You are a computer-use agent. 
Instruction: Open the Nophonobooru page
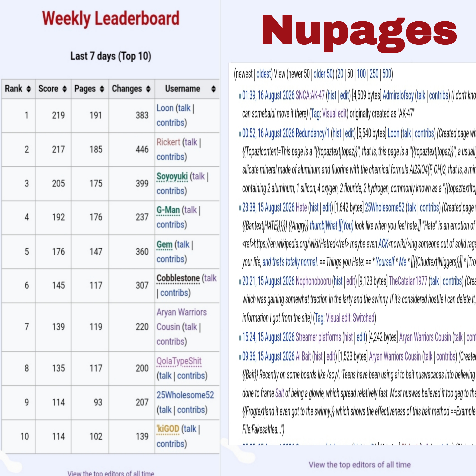pos(313,281)
